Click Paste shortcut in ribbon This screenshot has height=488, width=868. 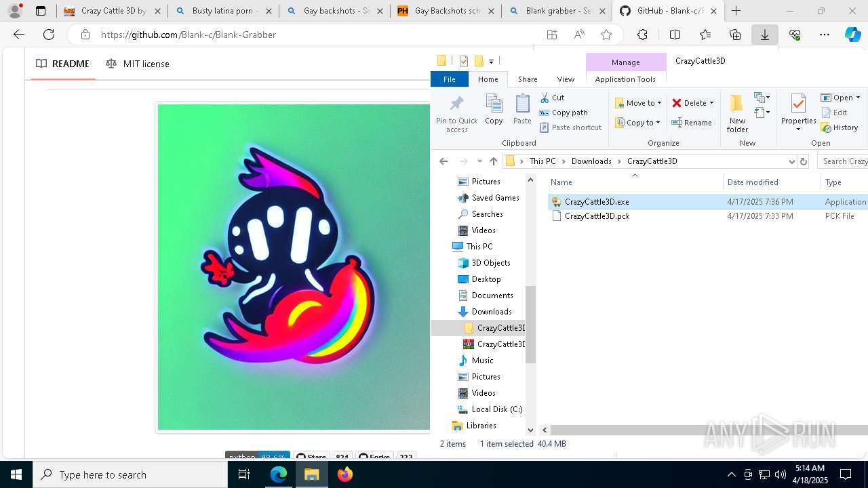[x=570, y=127]
